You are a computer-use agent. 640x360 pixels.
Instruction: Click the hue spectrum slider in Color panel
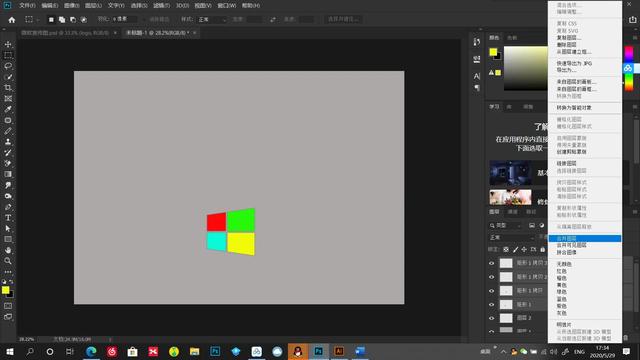coord(629,69)
